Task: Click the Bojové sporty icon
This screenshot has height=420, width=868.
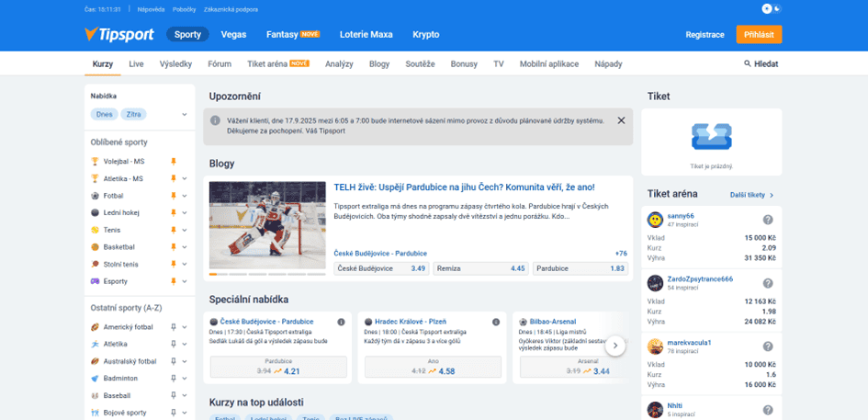Action: click(95, 413)
